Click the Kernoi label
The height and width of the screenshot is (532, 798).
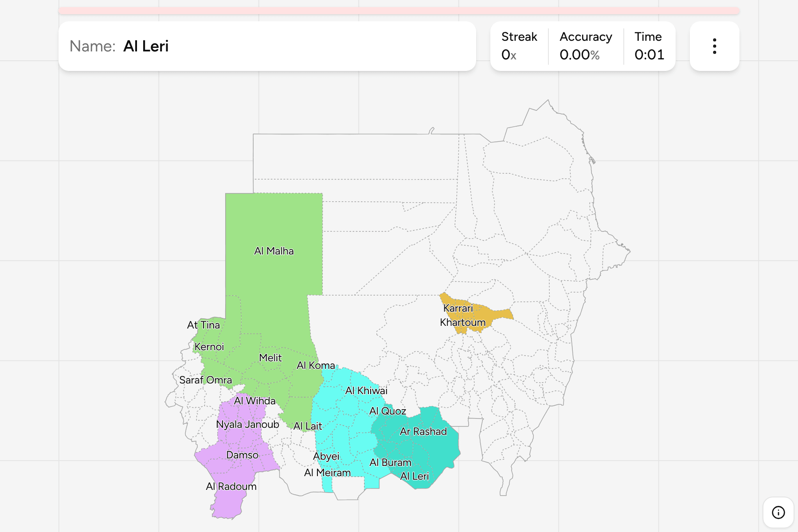tap(209, 347)
